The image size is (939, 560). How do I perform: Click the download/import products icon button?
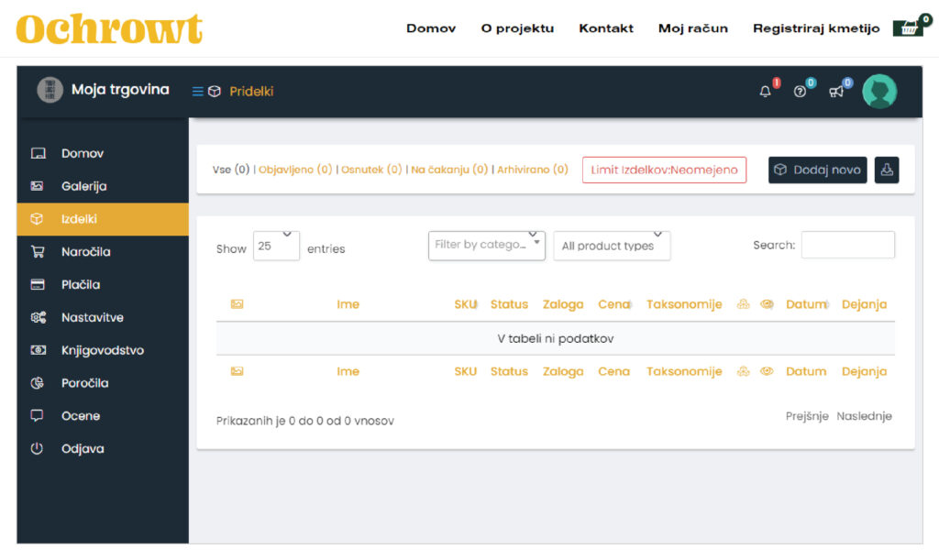[887, 170]
